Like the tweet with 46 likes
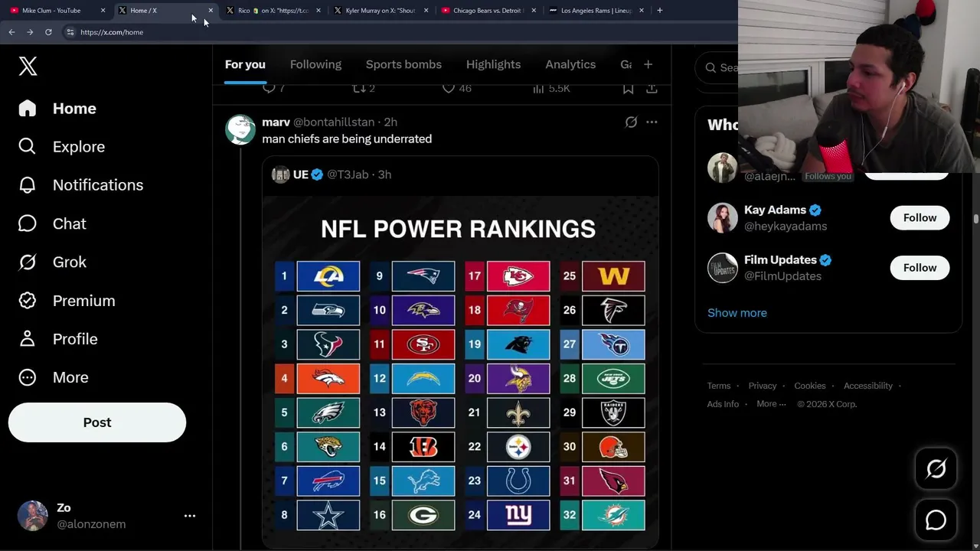 tap(456, 88)
